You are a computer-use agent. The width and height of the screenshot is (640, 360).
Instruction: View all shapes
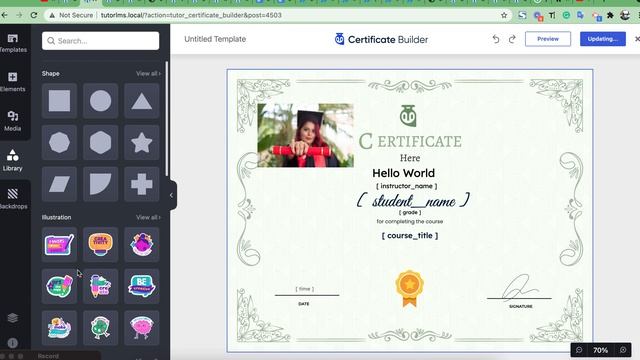pos(148,73)
